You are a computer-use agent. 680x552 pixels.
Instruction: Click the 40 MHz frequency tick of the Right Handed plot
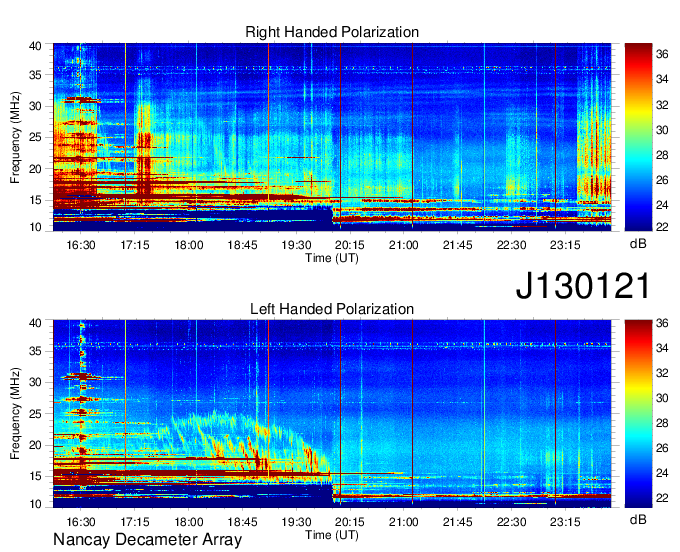pos(36,46)
